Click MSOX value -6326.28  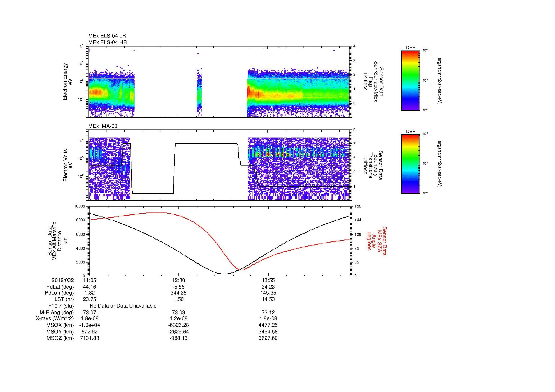click(178, 325)
